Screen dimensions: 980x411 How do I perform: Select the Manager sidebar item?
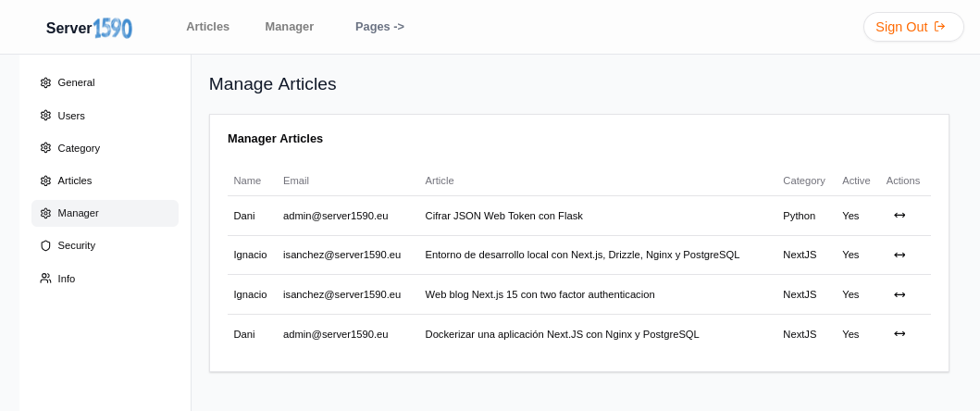tap(79, 213)
